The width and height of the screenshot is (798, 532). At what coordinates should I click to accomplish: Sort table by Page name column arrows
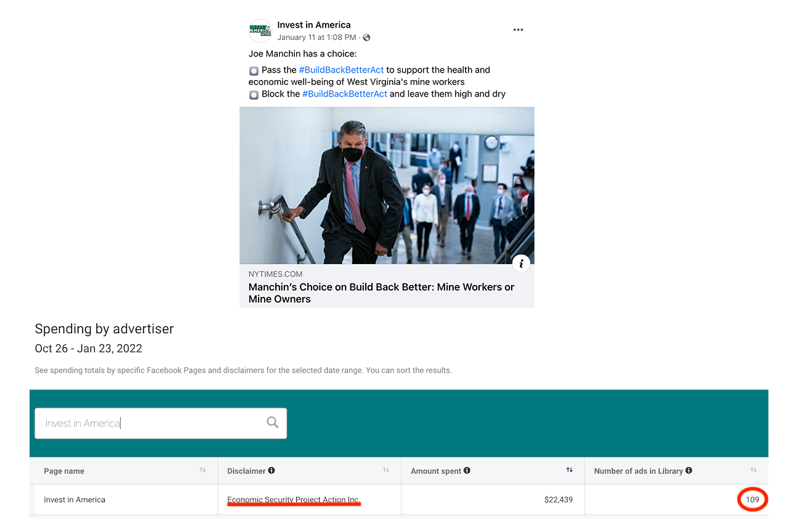pos(202,470)
